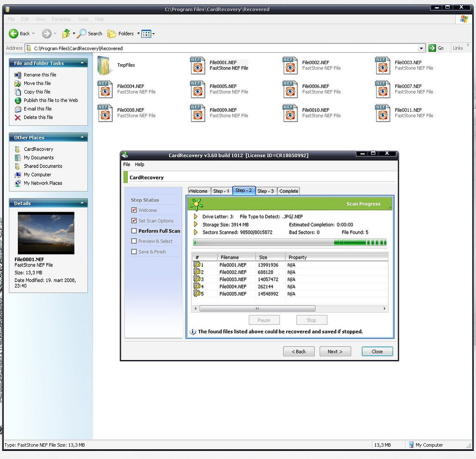This screenshot has width=476, height=459.
Task: Select the File0004.NEF icon in Explorer
Action: [x=105, y=89]
